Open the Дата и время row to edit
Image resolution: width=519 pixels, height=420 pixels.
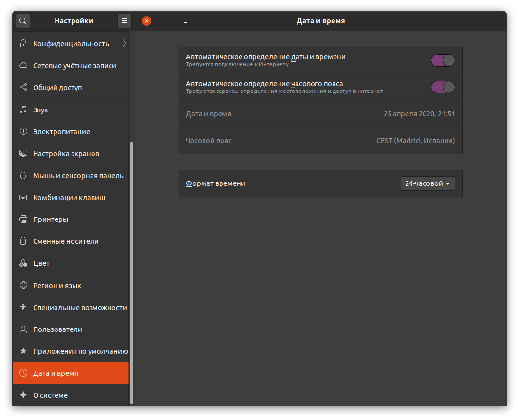pyautogui.click(x=320, y=114)
